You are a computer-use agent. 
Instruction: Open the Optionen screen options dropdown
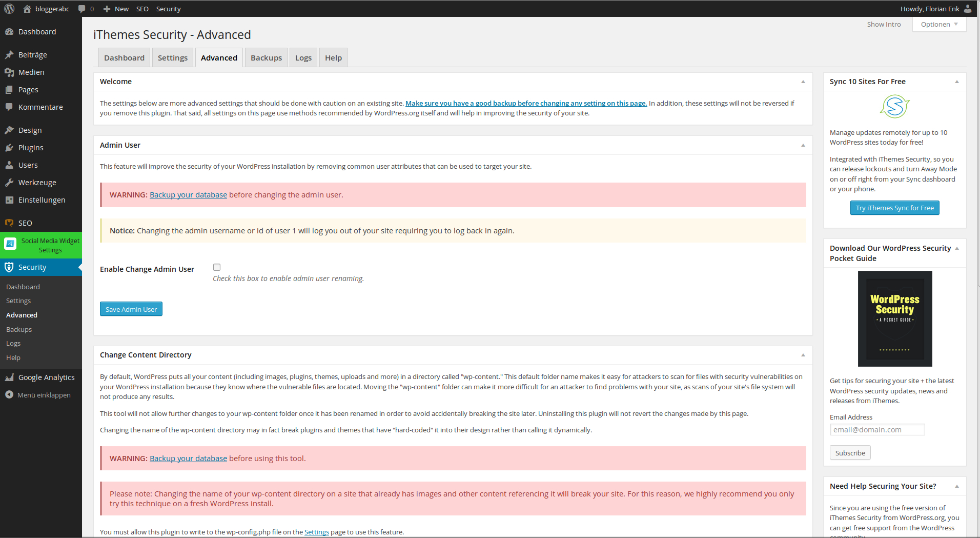tap(939, 24)
